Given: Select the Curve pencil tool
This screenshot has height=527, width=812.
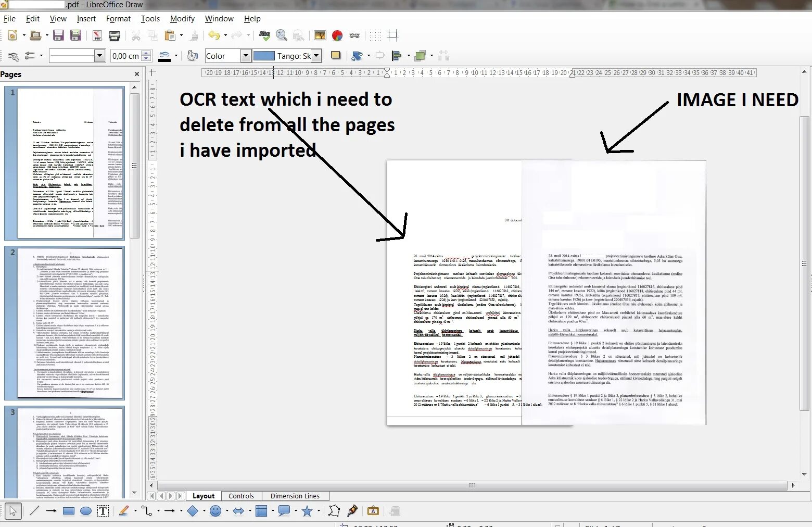Looking at the screenshot, I should (124, 511).
